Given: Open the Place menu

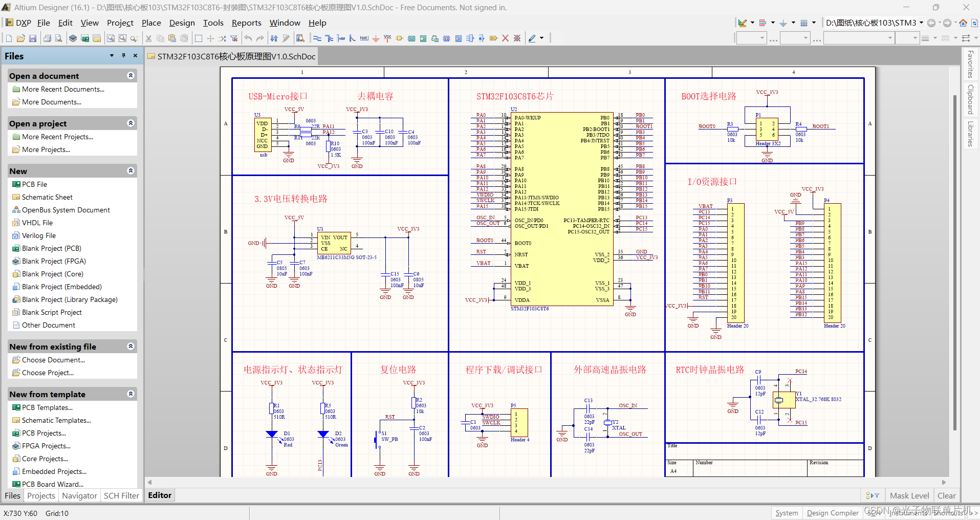Looking at the screenshot, I should point(151,23).
